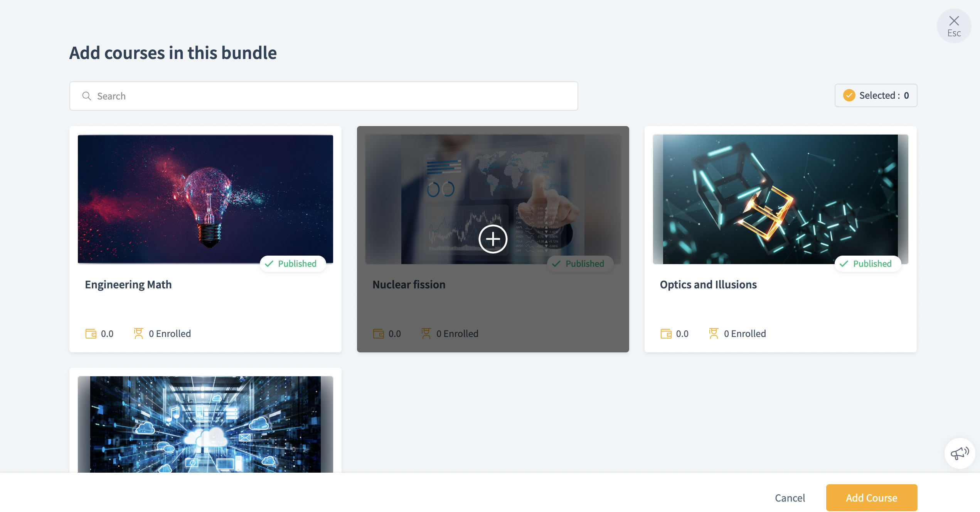The image size is (980, 512).
Task: Click Published badge on Engineering Math
Action: [x=293, y=264]
